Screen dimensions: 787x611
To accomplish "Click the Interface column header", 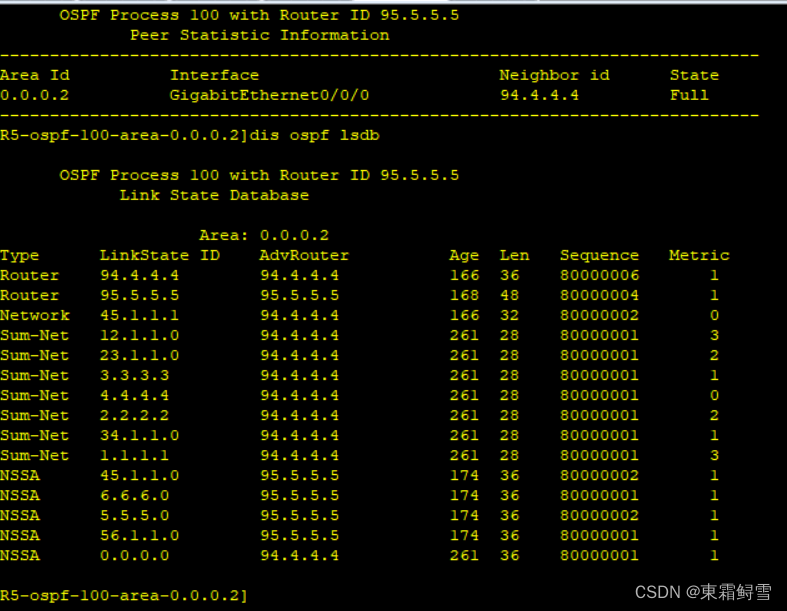I will click(x=214, y=75).
